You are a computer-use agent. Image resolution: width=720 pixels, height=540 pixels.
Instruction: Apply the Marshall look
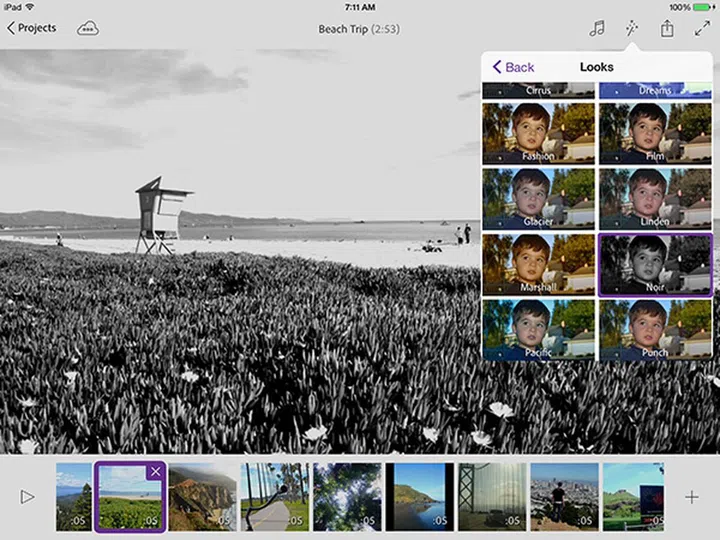point(538,263)
